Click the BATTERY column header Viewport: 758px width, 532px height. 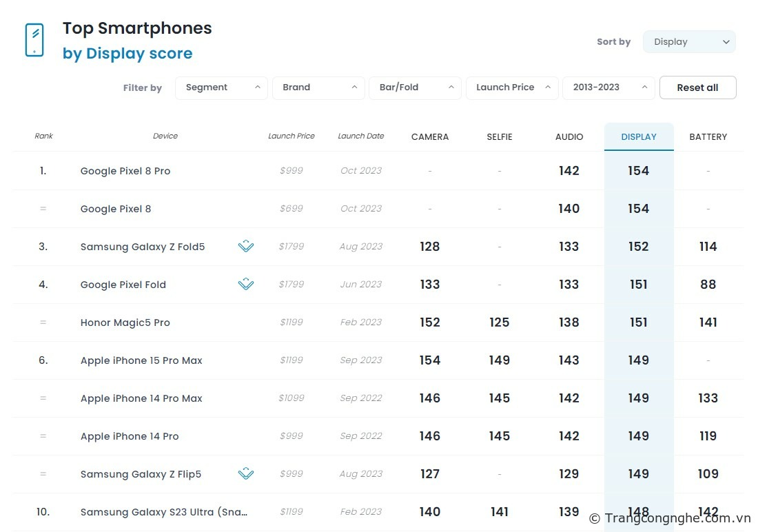708,137
